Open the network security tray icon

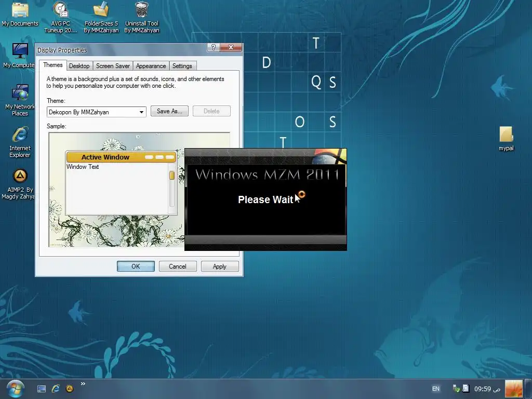tap(456, 389)
